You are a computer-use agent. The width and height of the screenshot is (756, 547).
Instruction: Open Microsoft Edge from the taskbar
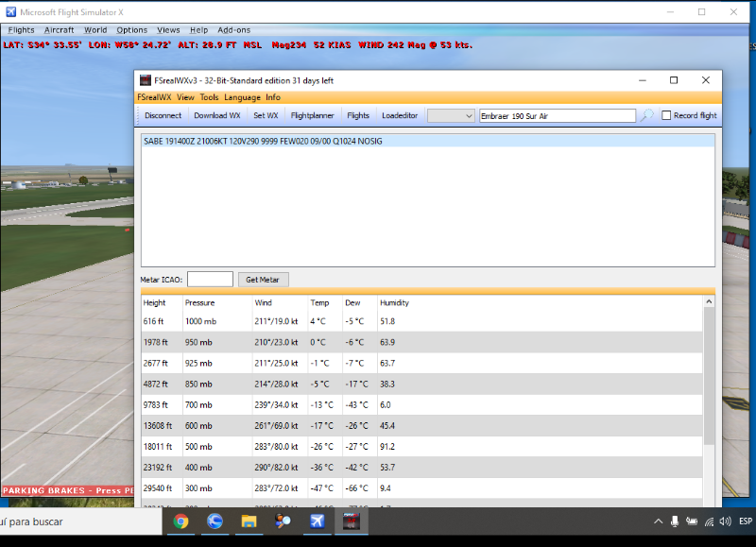[x=215, y=521]
